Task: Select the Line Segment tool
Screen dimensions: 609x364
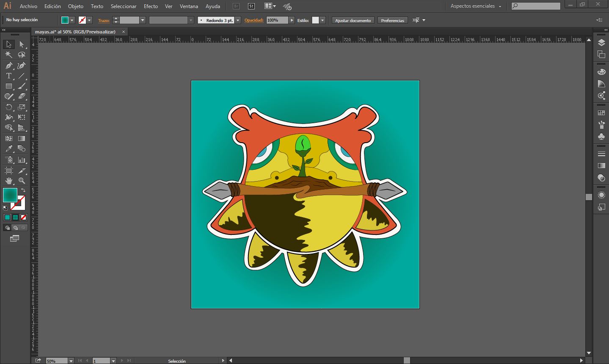Action: click(22, 76)
